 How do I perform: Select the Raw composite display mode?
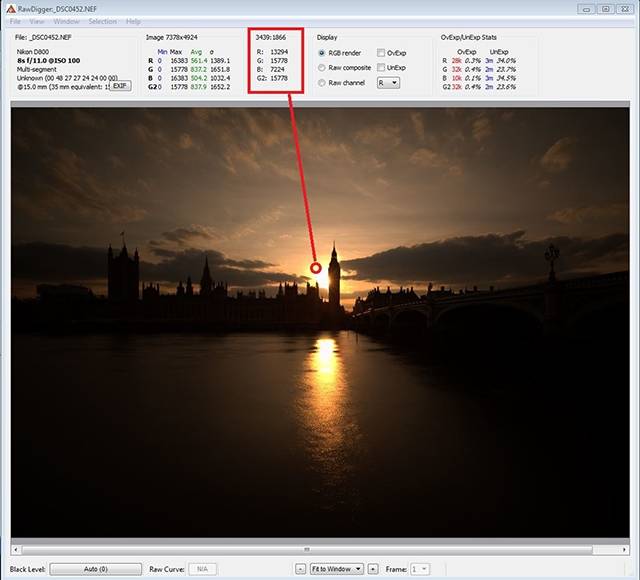322,68
